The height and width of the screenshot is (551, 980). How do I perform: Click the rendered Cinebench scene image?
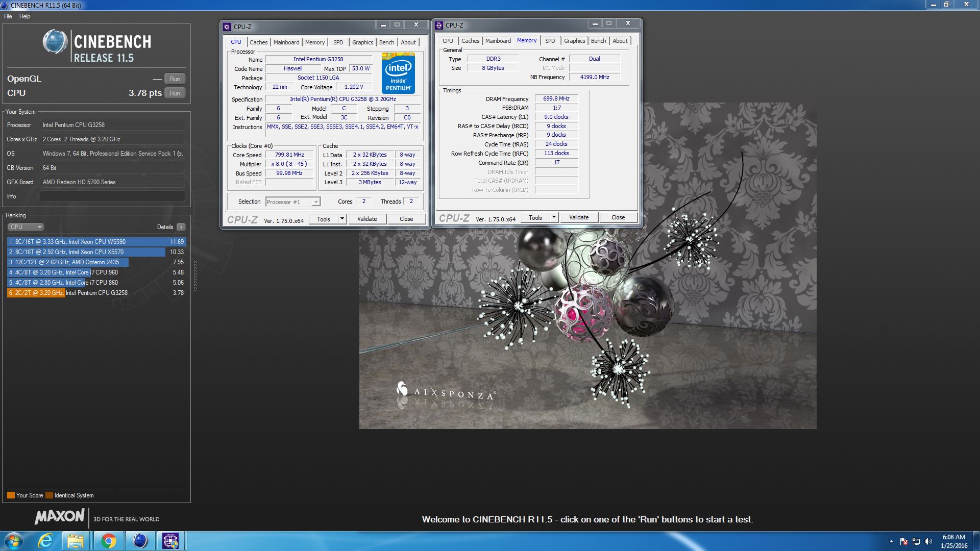coord(587,266)
